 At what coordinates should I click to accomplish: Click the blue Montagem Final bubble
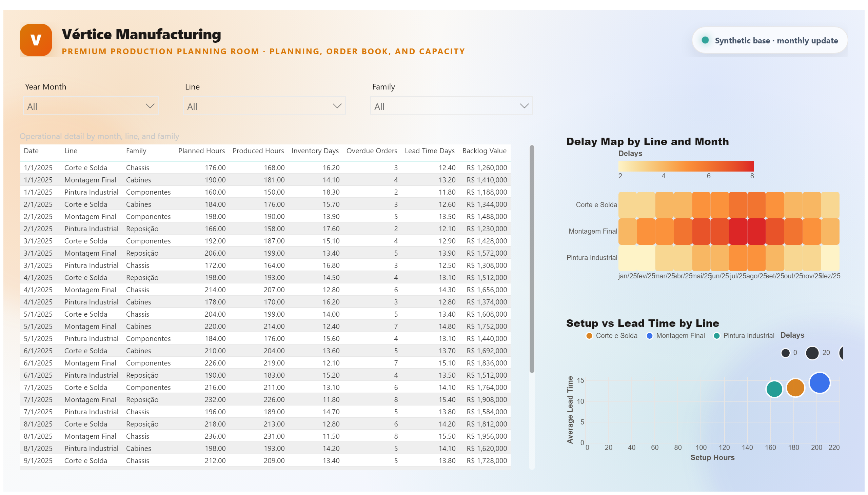[x=820, y=382]
